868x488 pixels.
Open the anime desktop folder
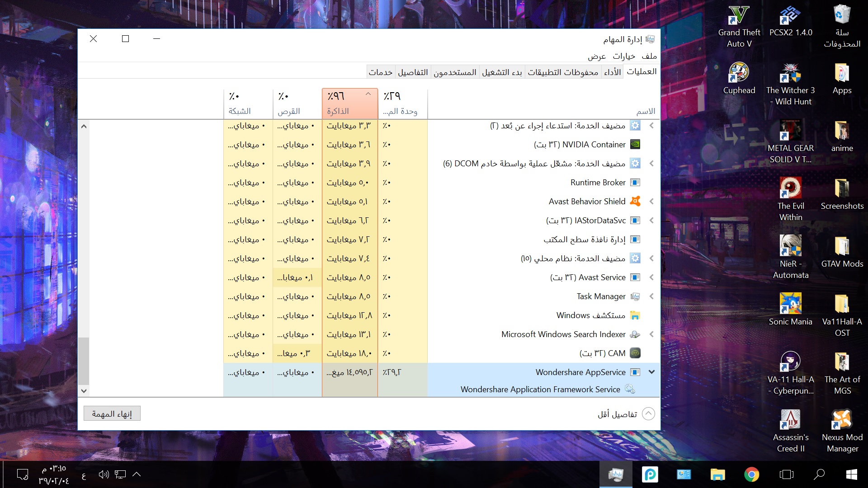coord(842,136)
